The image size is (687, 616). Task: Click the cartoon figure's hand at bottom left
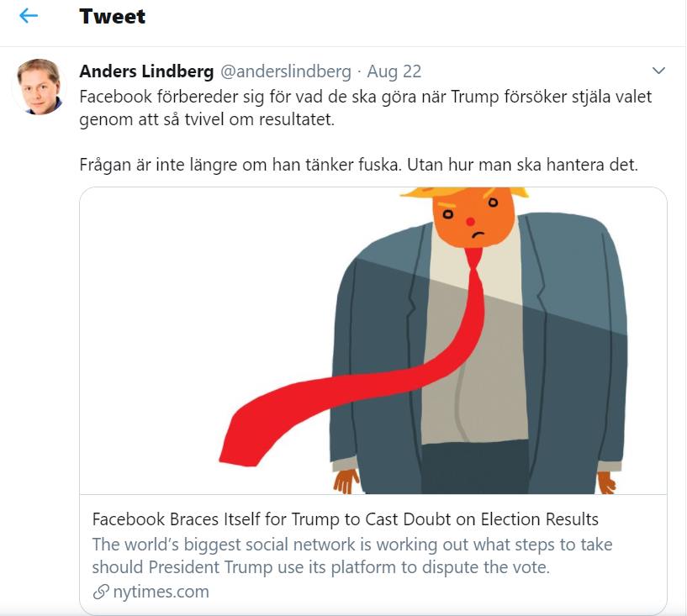tap(345, 481)
